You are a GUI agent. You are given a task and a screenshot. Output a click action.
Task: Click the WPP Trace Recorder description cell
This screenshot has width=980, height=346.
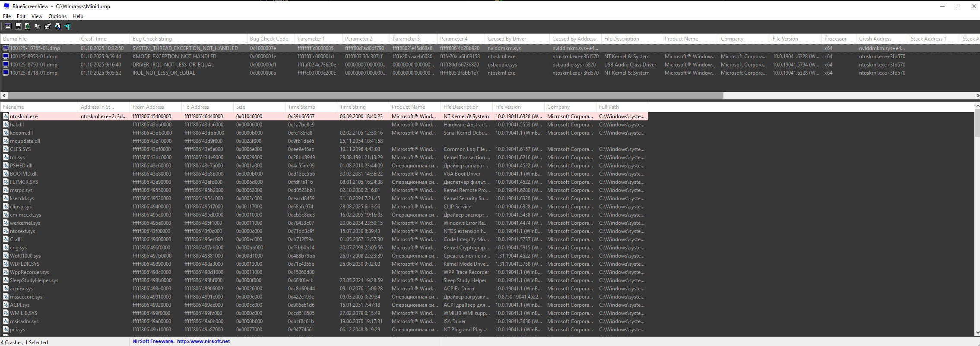click(x=466, y=272)
